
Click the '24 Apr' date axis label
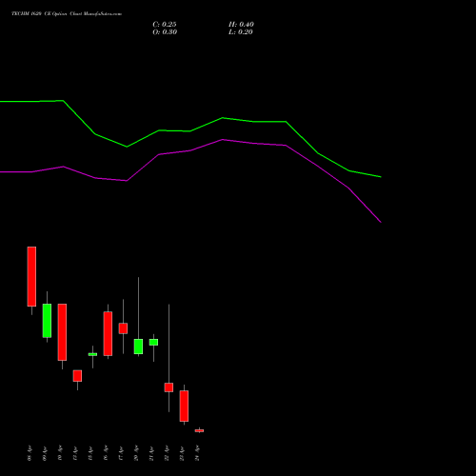point(197,453)
